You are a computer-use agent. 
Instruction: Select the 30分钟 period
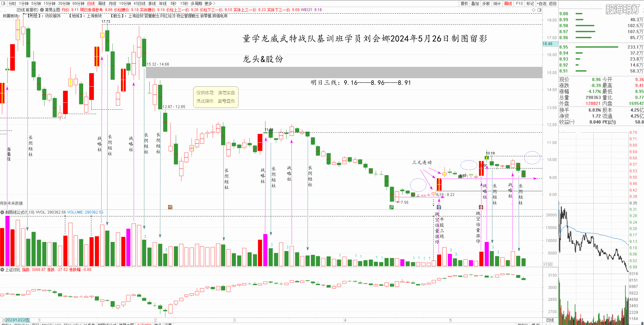coord(64,3)
